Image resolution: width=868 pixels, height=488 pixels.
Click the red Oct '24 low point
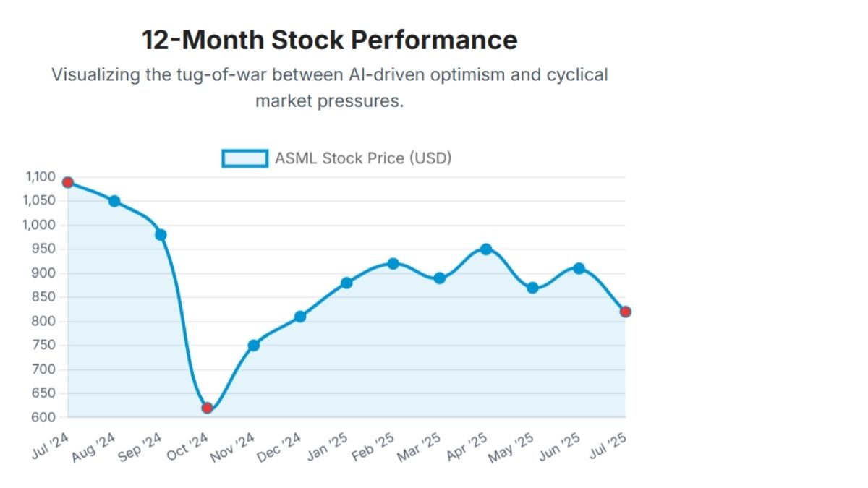point(208,408)
